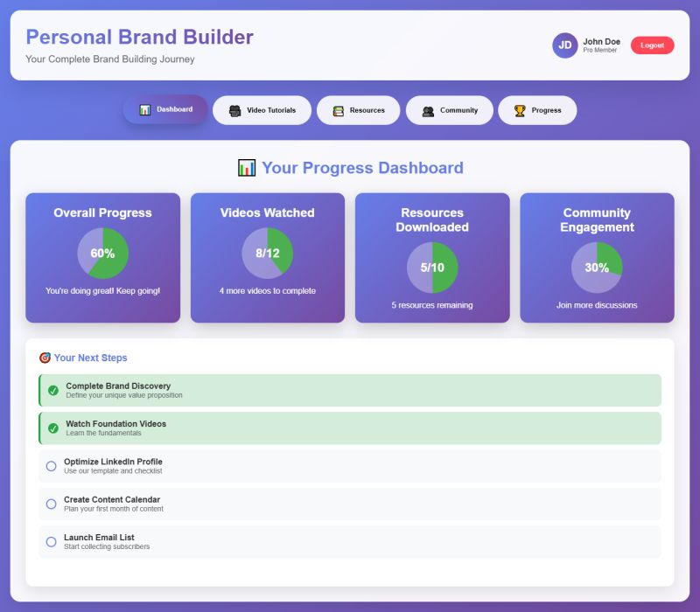Click the green checkmark for Complete Brand Discovery
This screenshot has width=700, height=612.
(53, 391)
